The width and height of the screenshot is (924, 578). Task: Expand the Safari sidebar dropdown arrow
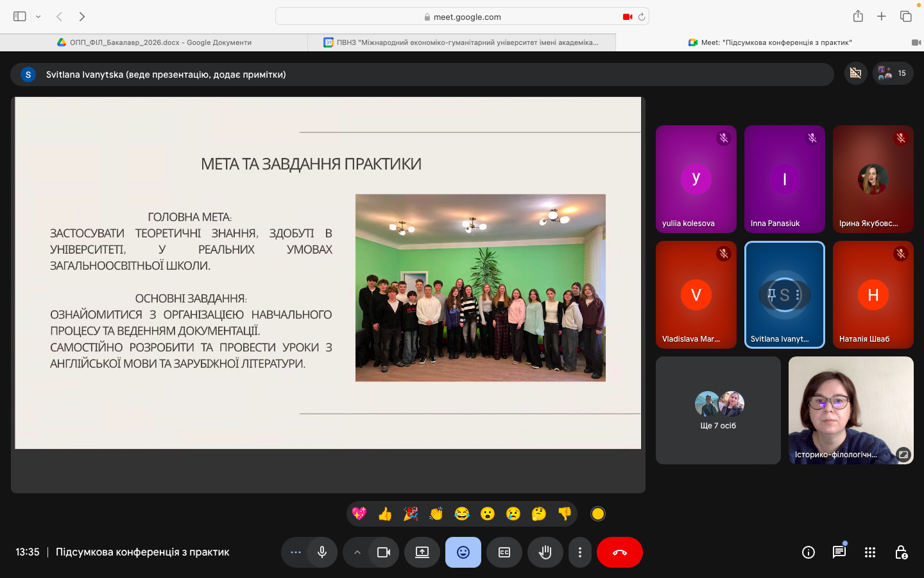pyautogui.click(x=38, y=17)
